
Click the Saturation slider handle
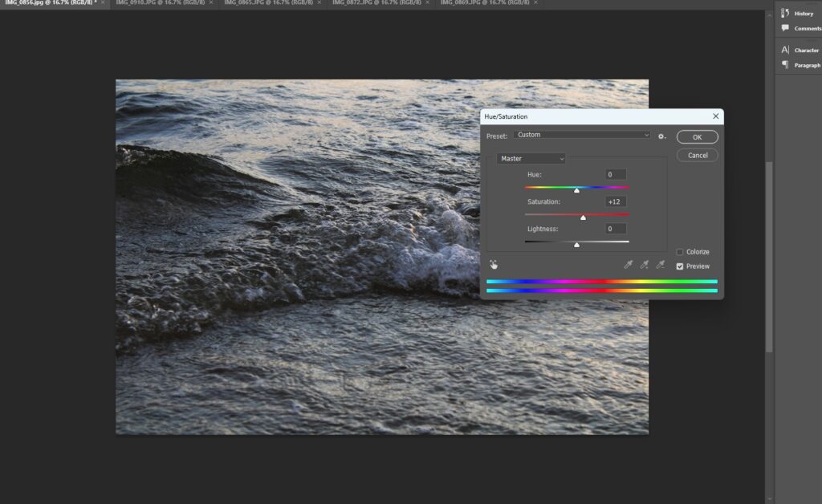(x=583, y=217)
